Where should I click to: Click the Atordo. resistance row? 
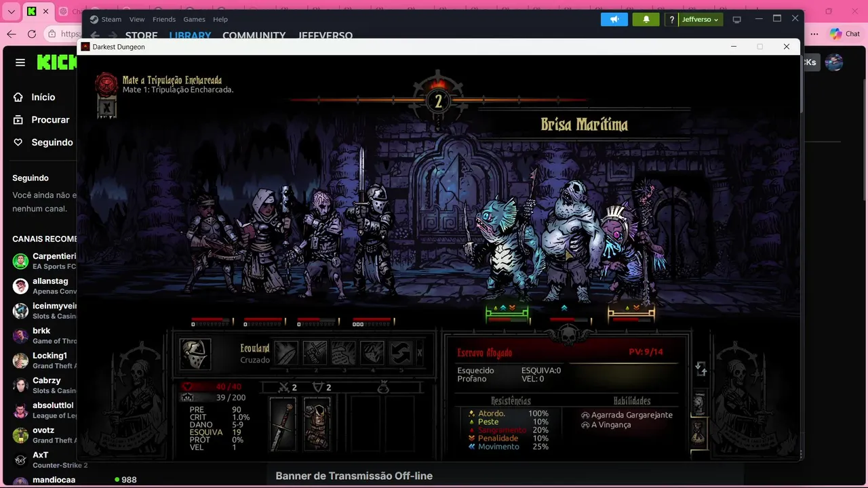508,413
